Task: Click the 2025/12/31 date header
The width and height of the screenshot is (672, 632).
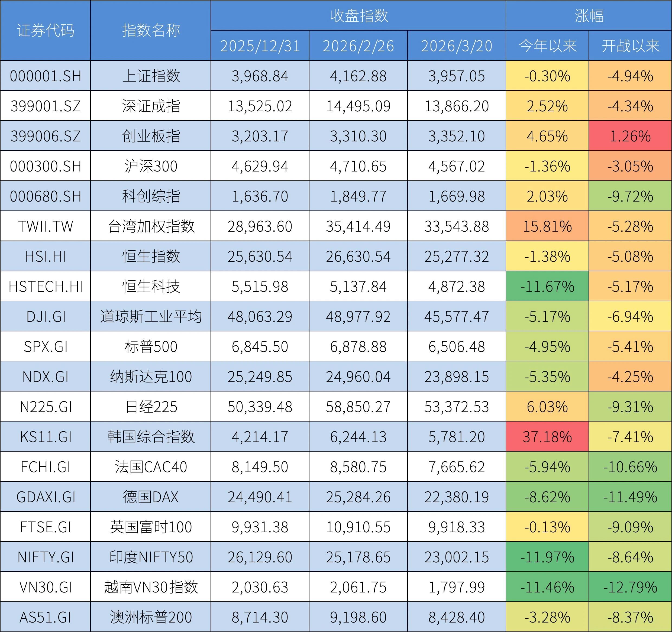Action: (x=260, y=46)
